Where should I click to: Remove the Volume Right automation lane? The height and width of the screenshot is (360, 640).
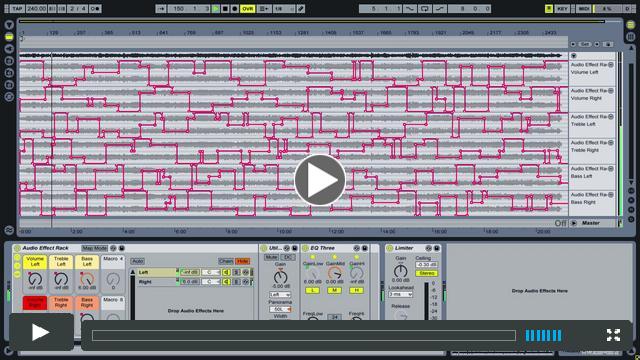coord(611,91)
